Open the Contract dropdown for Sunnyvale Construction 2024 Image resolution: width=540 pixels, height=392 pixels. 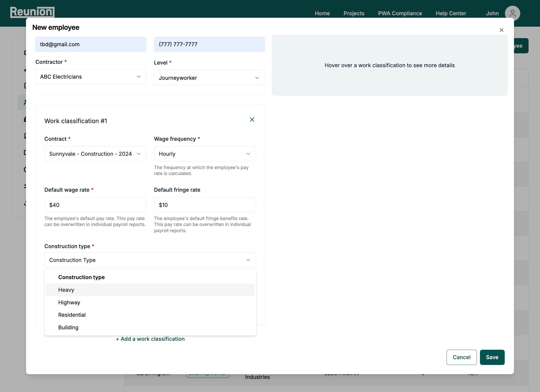click(x=95, y=154)
